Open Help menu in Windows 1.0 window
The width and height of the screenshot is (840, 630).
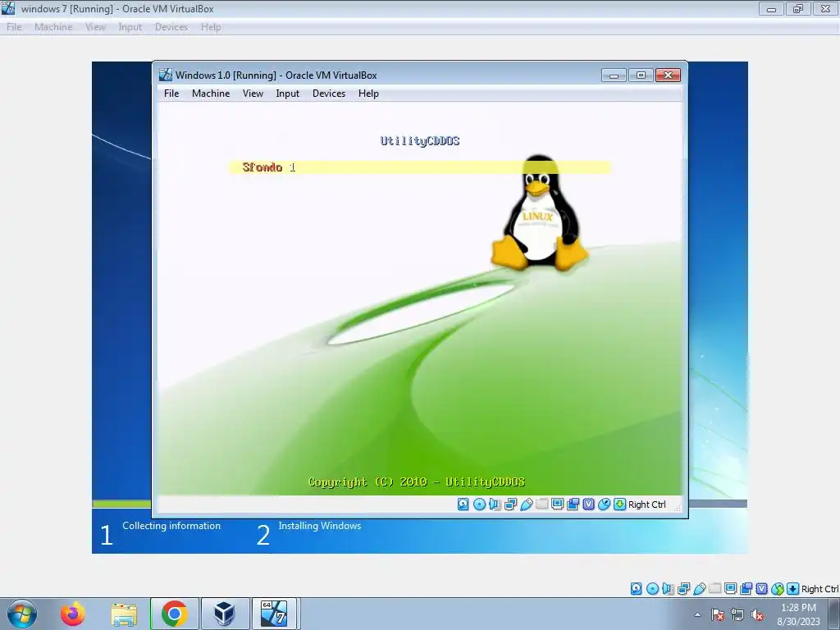[x=368, y=94]
